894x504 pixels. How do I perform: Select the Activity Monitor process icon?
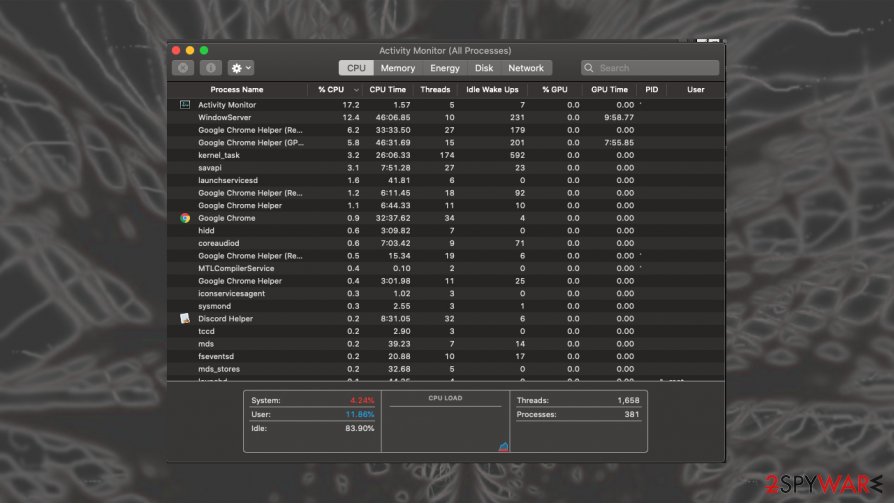coord(185,104)
